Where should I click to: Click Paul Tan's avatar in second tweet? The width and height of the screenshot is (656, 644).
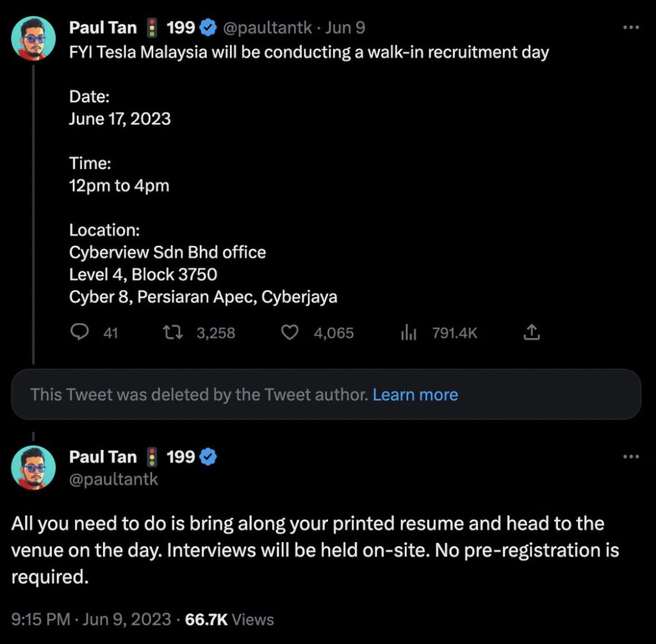[x=33, y=467]
